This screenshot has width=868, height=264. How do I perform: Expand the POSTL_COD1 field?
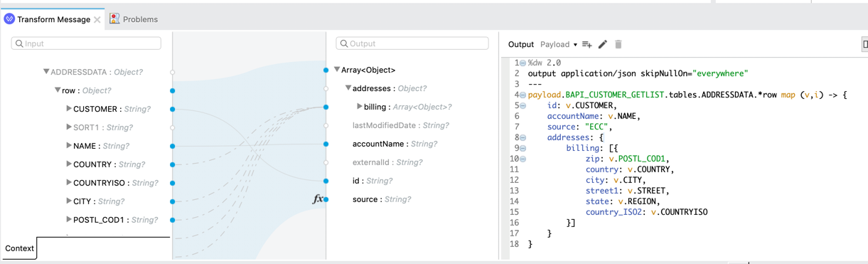69,220
